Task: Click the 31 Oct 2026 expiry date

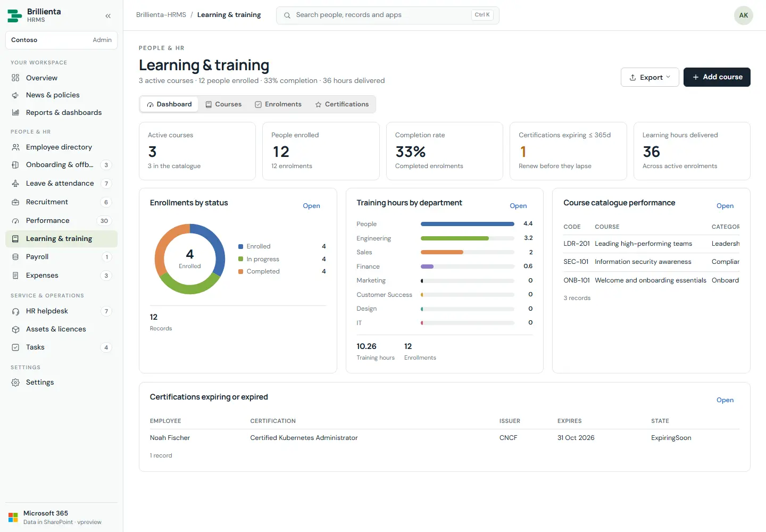Action: pos(576,438)
